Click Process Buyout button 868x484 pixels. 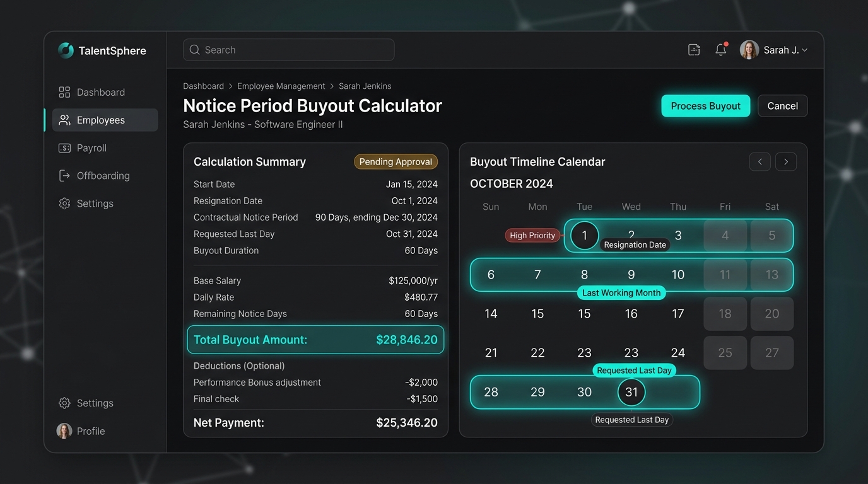coord(706,106)
